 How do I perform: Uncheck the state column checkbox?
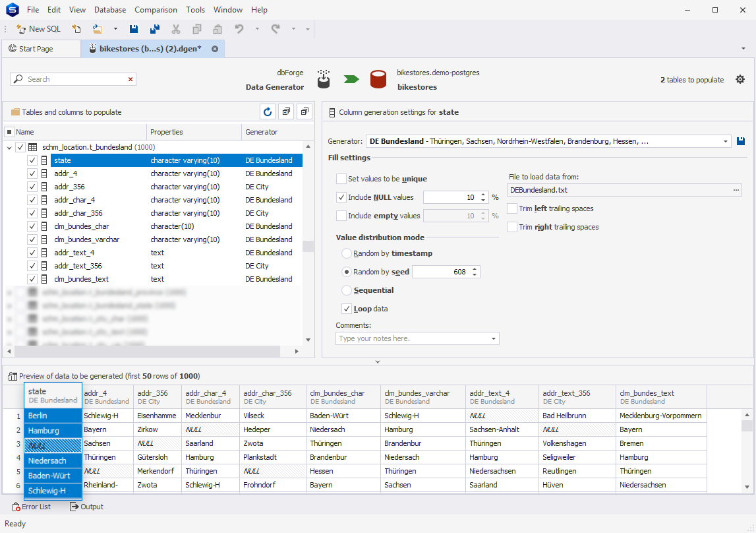click(32, 160)
